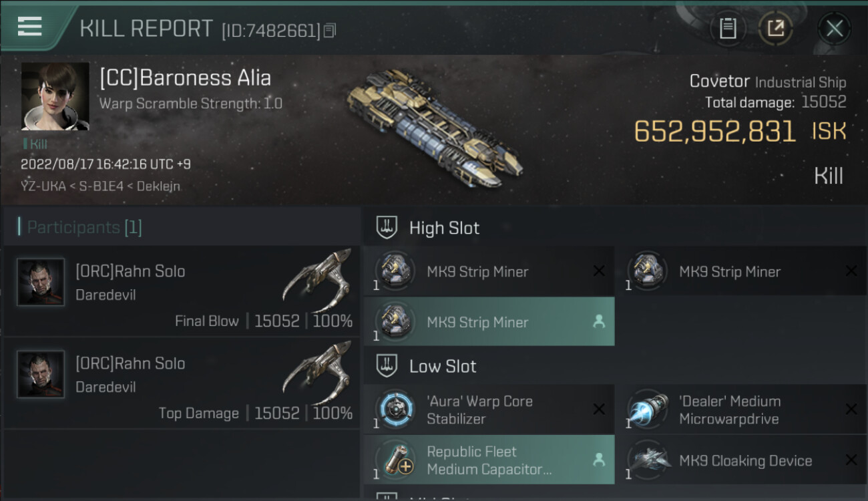Close the kill report window
The width and height of the screenshot is (868, 501).
pos(834,29)
